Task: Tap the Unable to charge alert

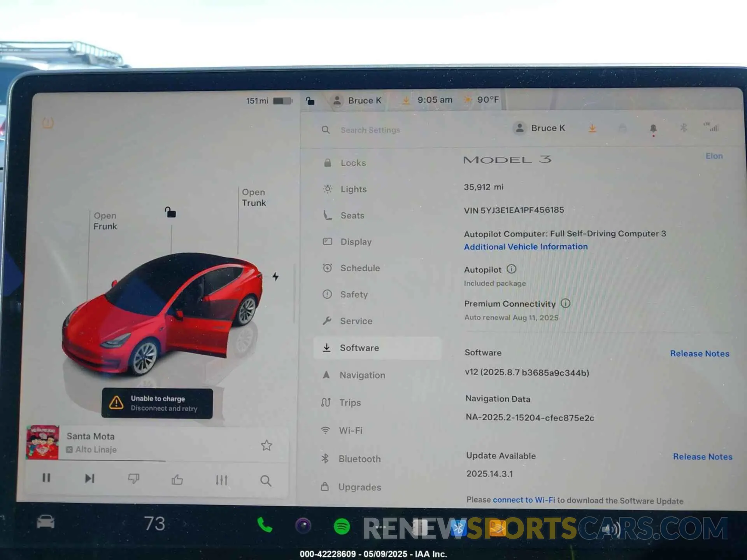Action: (157, 403)
